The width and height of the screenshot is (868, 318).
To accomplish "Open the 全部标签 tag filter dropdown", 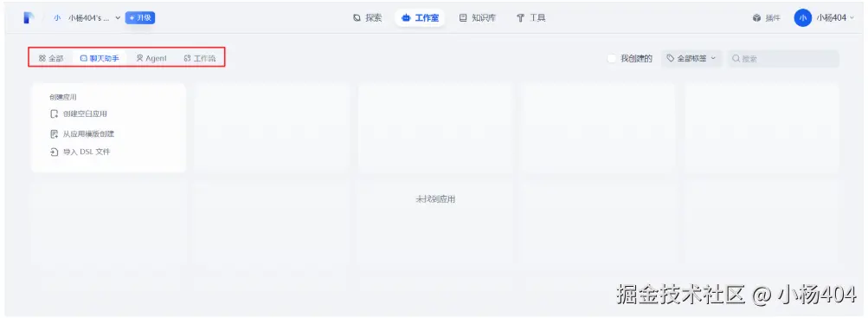I will pos(691,58).
